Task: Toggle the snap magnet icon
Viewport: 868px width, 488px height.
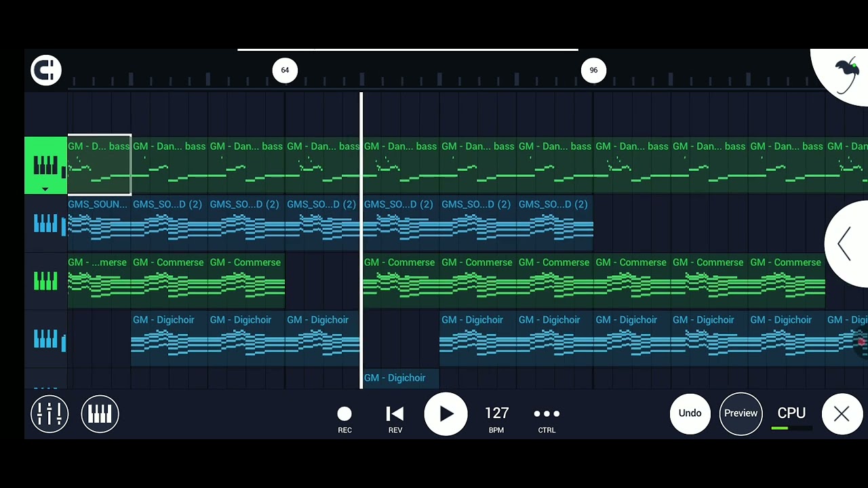Action: 46,70
